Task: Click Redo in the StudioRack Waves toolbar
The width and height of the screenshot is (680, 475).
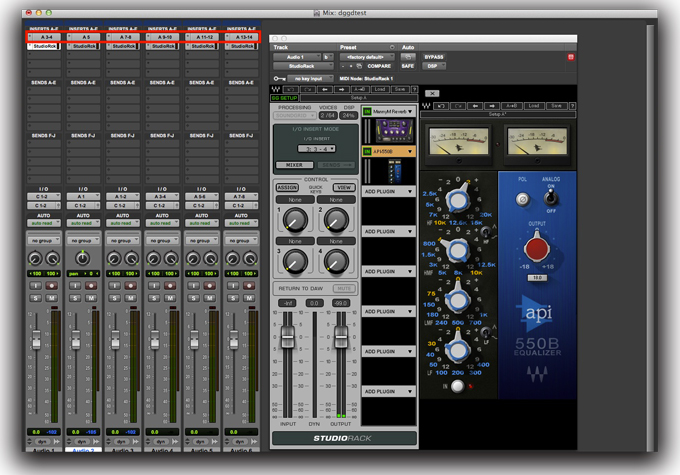Action: [308, 89]
